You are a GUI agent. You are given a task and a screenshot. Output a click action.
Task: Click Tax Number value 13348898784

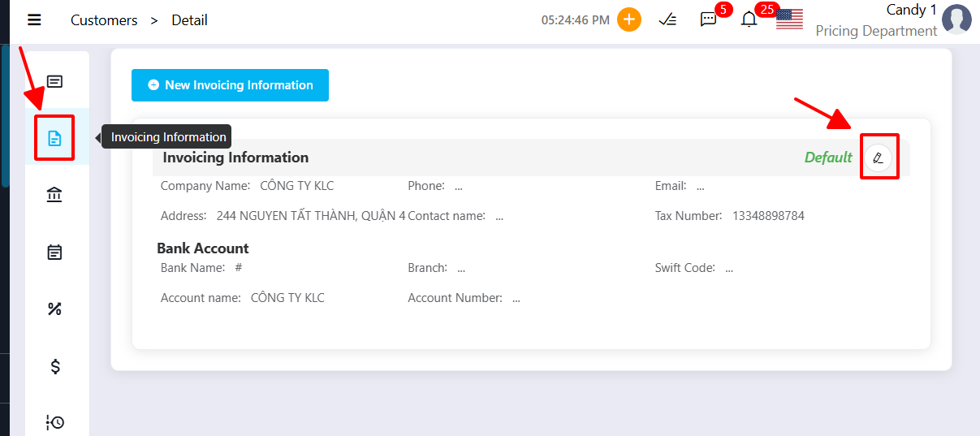coord(768,216)
